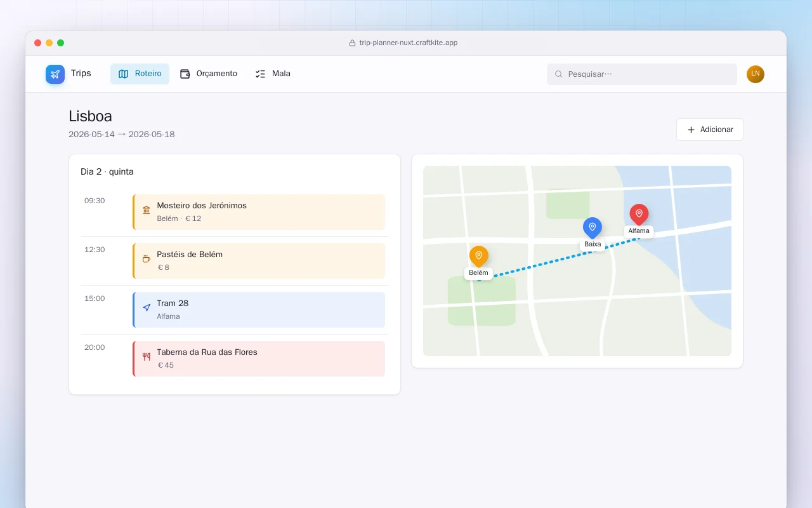This screenshot has height=508, width=812.
Task: Click the Alfama label on the map
Action: coord(639,231)
